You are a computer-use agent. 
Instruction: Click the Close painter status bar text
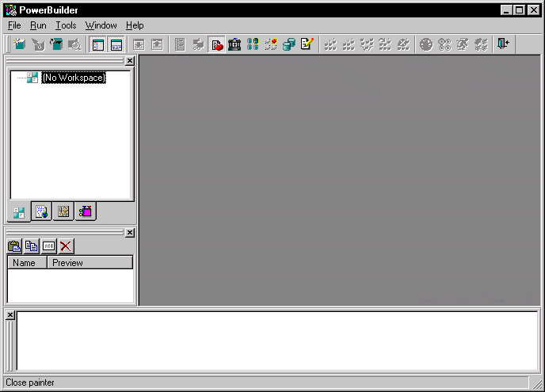click(30, 382)
